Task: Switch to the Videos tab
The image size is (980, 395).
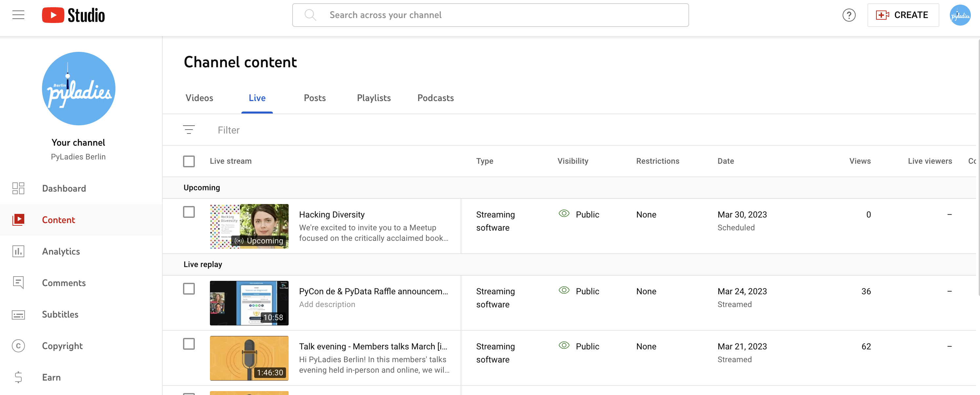Action: [x=199, y=98]
